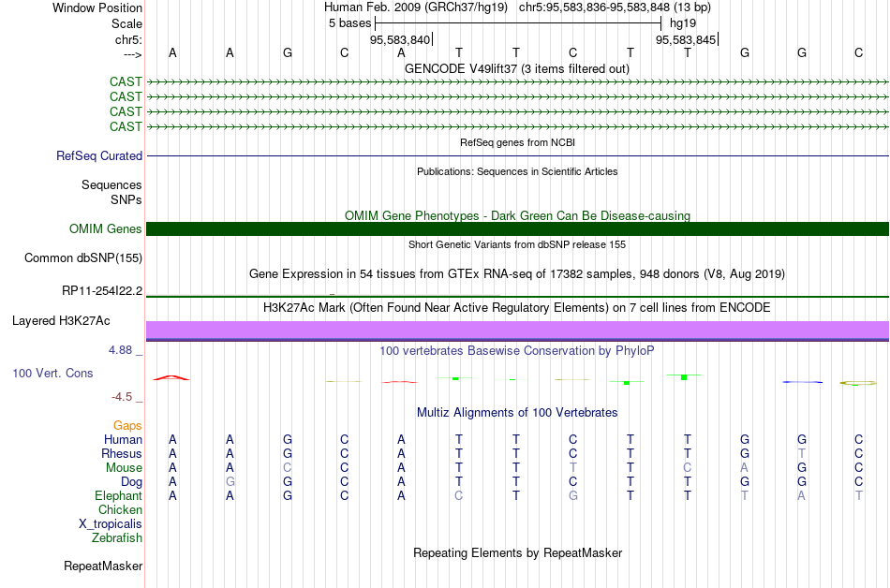
Task: Click the RepeatMasker side label
Action: (103, 566)
